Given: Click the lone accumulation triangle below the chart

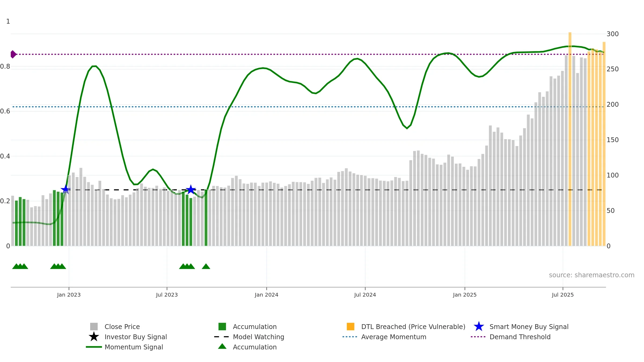Looking at the screenshot, I should pyautogui.click(x=206, y=266).
